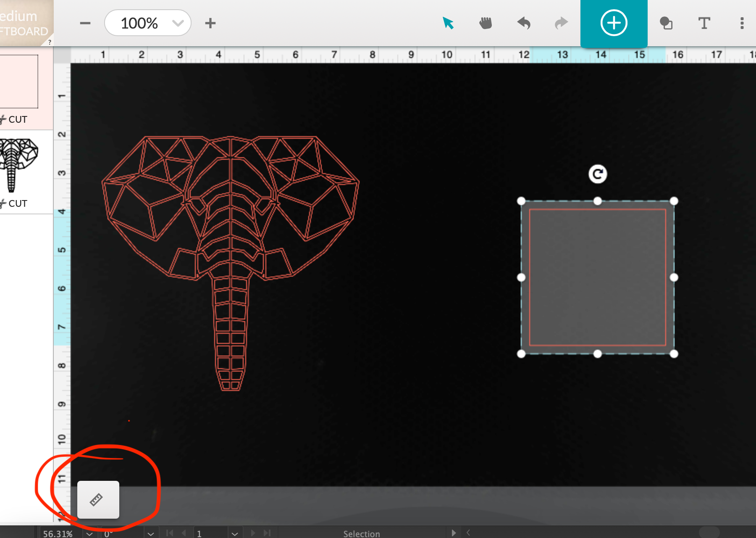The width and height of the screenshot is (756, 538).
Task: Click the rotate handle above the selected square
Action: click(598, 174)
